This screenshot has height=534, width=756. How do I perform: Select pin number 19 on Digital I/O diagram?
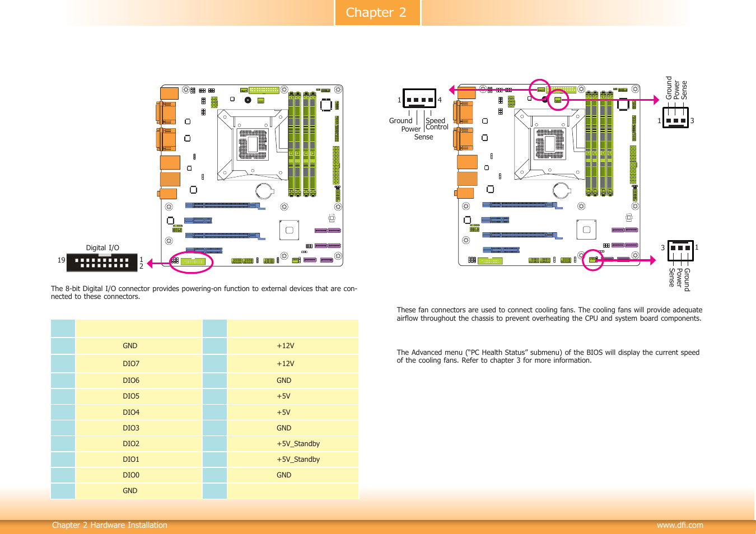point(62,260)
